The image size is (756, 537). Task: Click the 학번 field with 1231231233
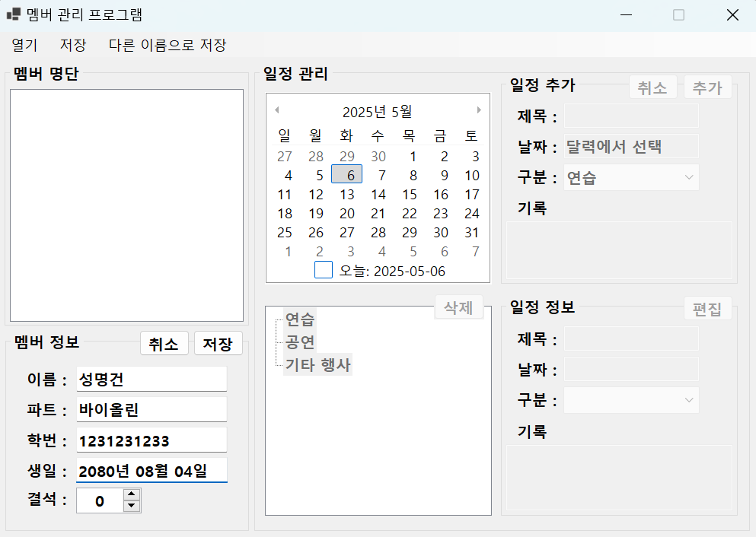[152, 440]
